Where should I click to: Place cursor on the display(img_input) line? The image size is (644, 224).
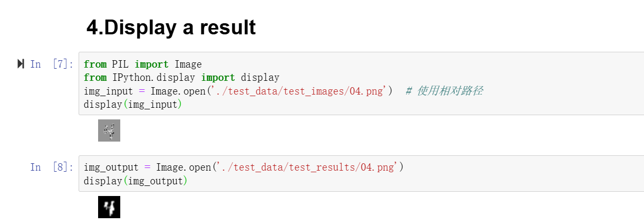pyautogui.click(x=132, y=104)
